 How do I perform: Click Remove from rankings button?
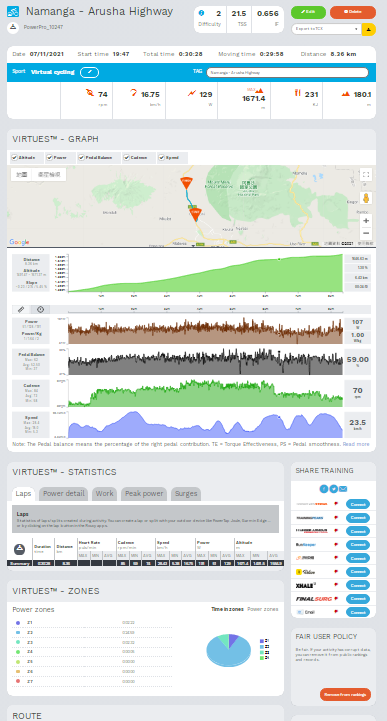pyautogui.click(x=345, y=694)
